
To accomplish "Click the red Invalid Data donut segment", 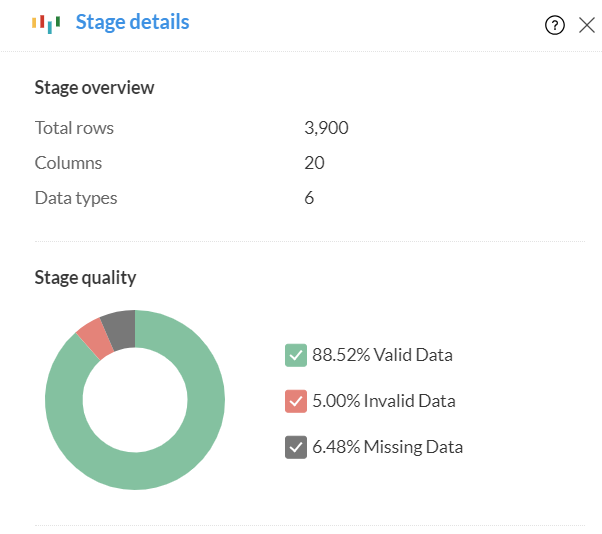I will 96,338.
